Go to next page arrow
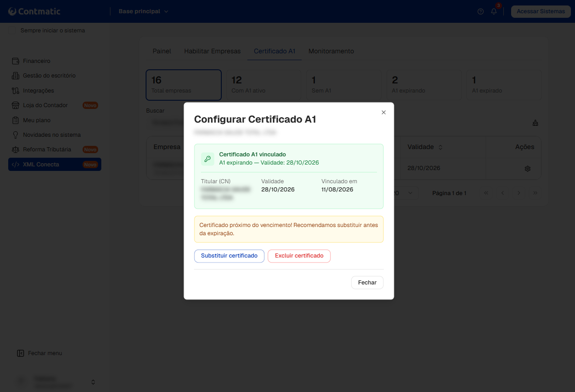575x392 pixels. pos(519,193)
